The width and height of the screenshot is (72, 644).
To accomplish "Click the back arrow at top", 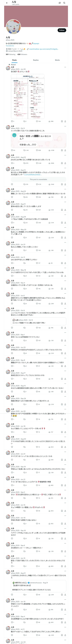I will (x=7, y=3).
